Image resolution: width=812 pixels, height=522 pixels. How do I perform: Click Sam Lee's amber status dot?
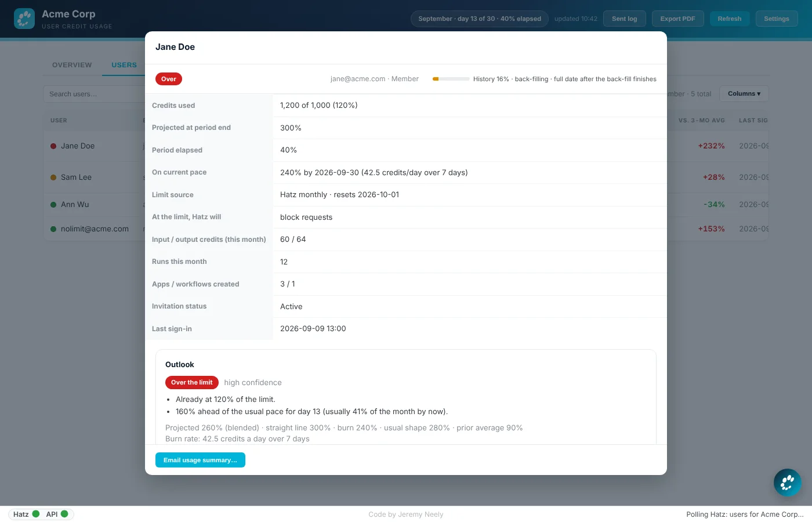coord(53,177)
